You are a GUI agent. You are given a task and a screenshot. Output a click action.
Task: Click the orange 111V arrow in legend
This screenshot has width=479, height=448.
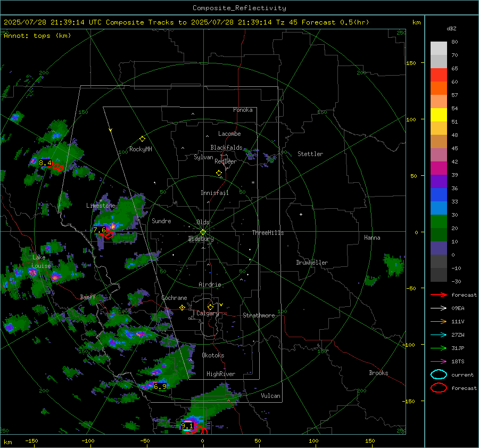(439, 321)
